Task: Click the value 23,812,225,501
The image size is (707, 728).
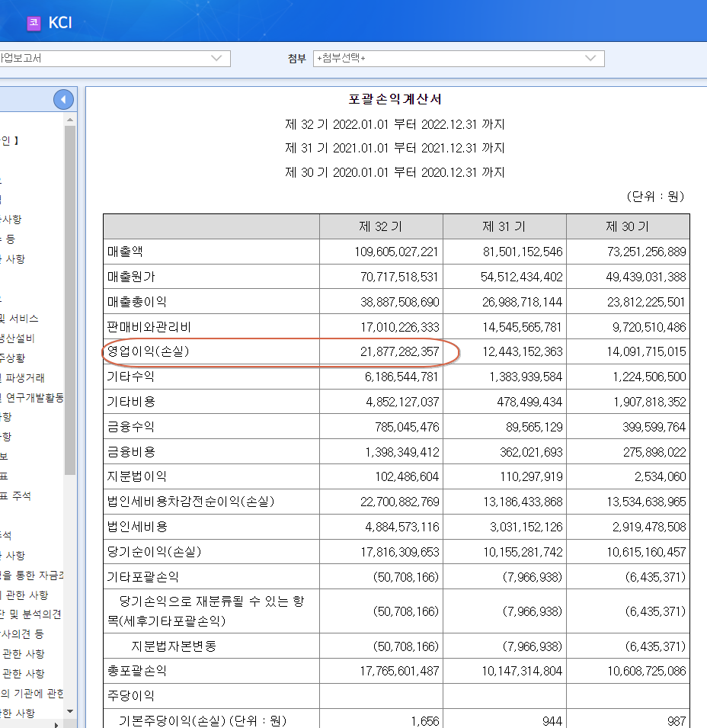Action: pos(646,302)
